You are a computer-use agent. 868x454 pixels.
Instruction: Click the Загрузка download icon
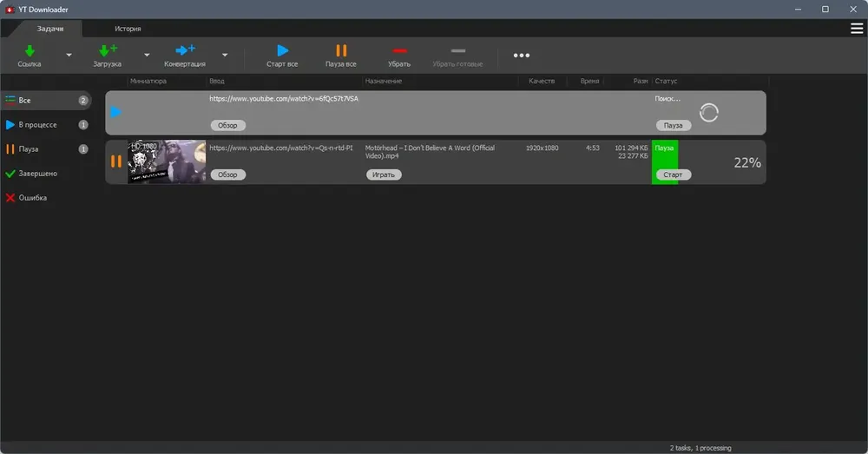(x=107, y=51)
